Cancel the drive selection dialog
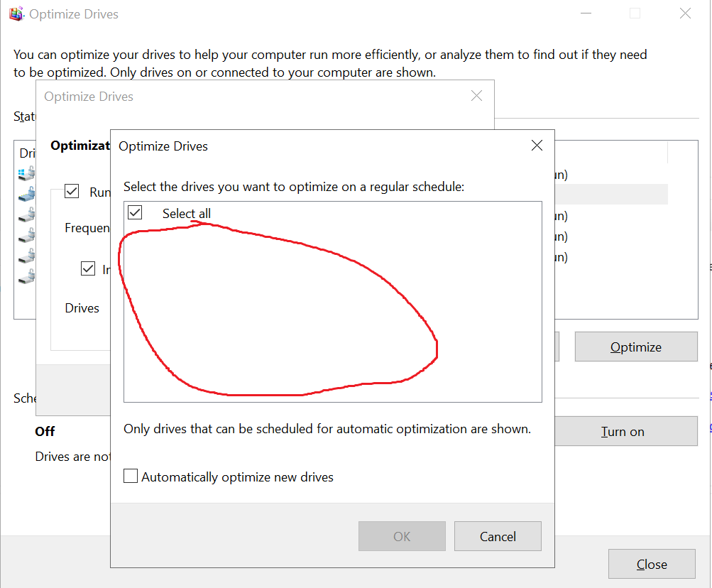 498,536
